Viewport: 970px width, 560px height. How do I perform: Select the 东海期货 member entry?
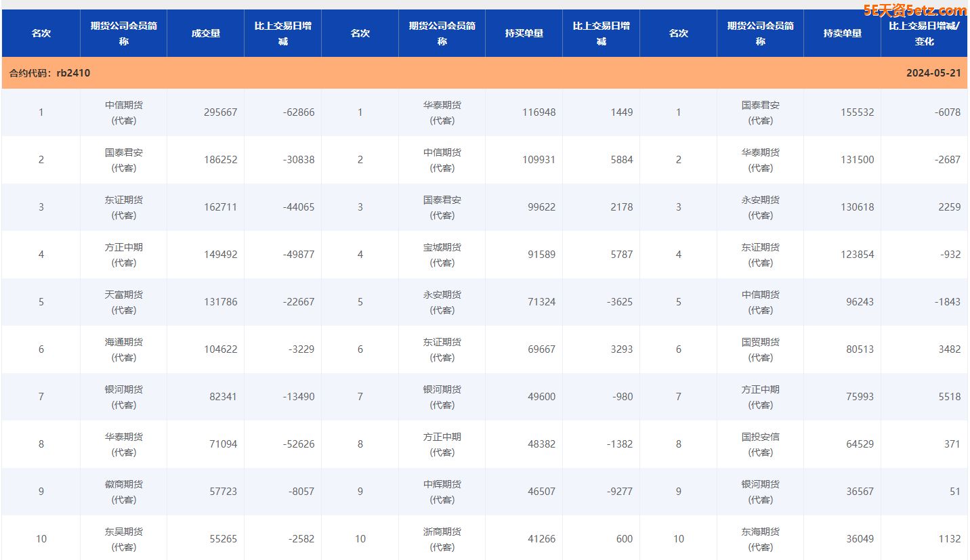760,532
